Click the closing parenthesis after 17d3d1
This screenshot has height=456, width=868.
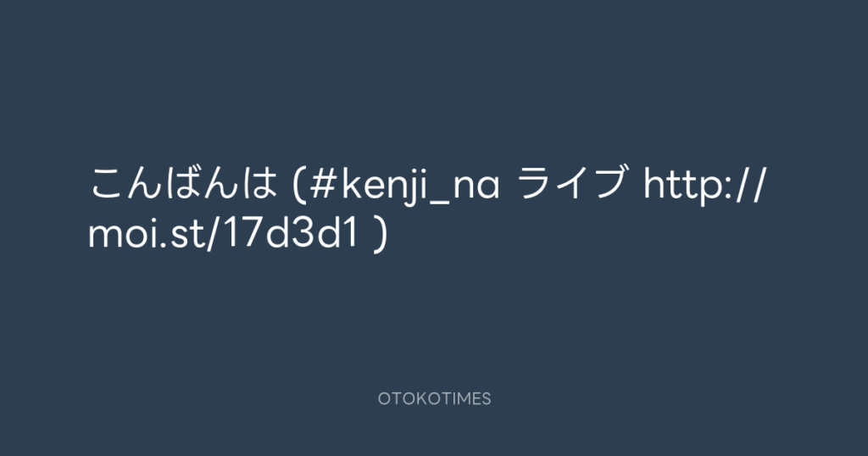[379, 234]
